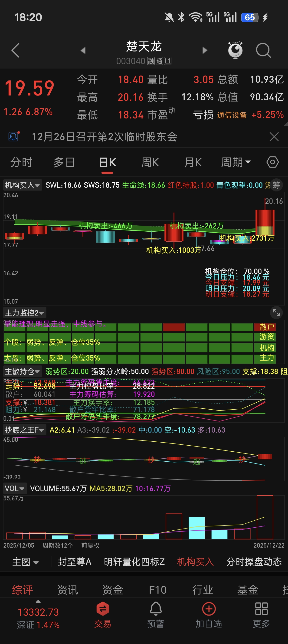Switch to 多日 tab
The height and width of the screenshot is (644, 288).
[64, 162]
